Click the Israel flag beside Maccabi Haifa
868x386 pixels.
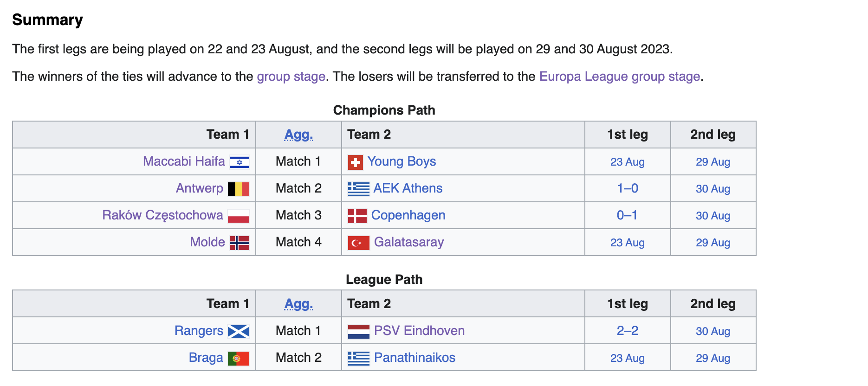click(240, 162)
